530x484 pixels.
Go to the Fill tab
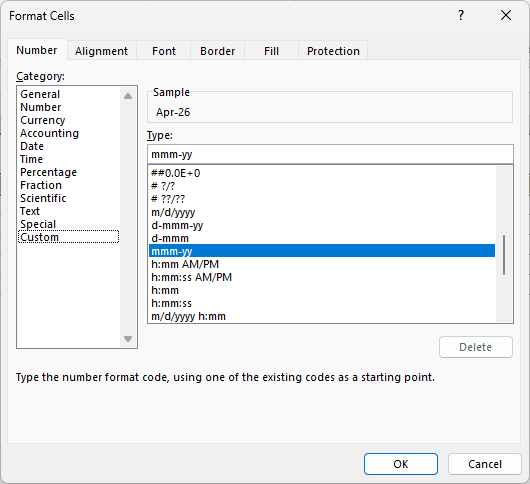(x=271, y=51)
